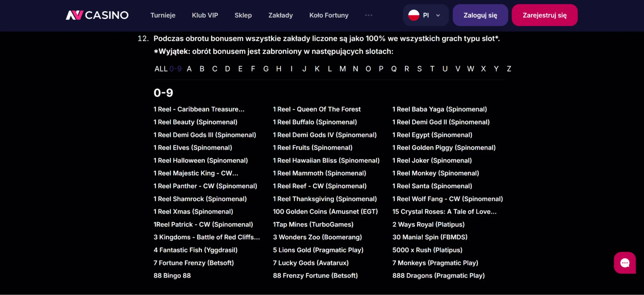Click '100 Golden Coins (Amusnet (EGT)'
644x295 pixels.
point(326,212)
